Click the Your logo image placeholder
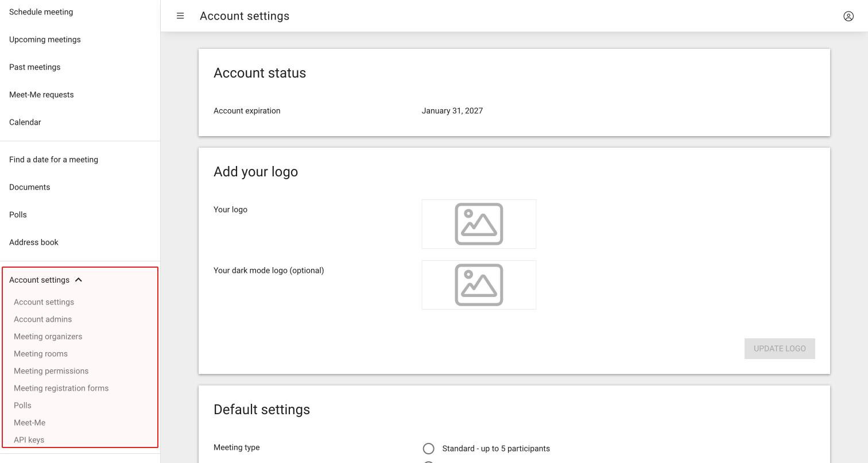The width and height of the screenshot is (868, 463). (479, 224)
